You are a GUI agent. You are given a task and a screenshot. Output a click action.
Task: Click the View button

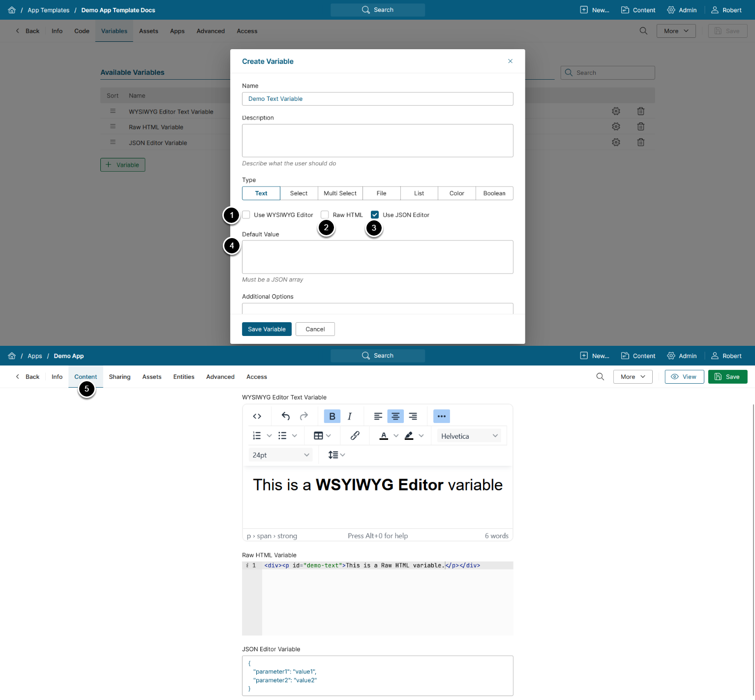[684, 377]
